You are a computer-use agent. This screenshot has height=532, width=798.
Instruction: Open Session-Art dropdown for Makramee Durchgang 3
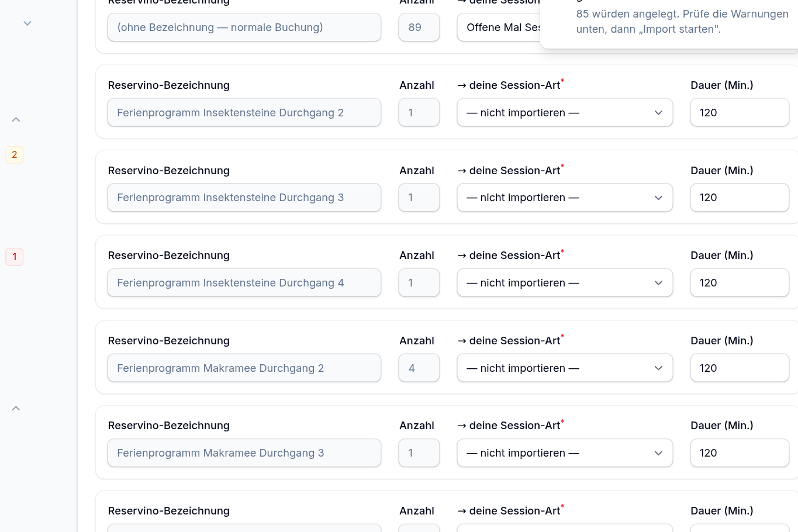tap(565, 453)
